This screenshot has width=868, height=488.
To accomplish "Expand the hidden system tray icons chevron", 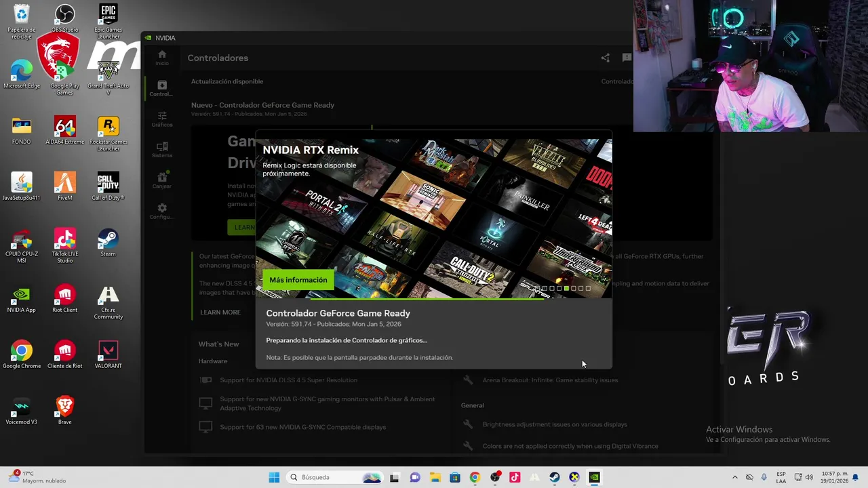I will coord(734,477).
